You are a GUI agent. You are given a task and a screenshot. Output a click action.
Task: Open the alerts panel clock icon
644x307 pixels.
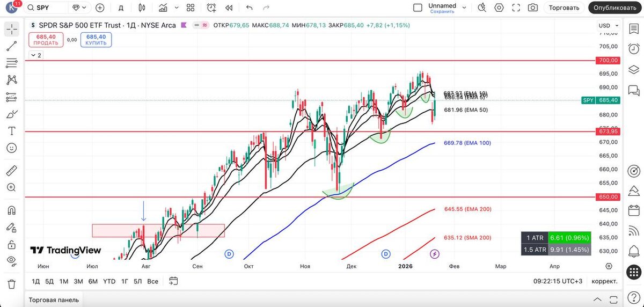pyautogui.click(x=634, y=49)
